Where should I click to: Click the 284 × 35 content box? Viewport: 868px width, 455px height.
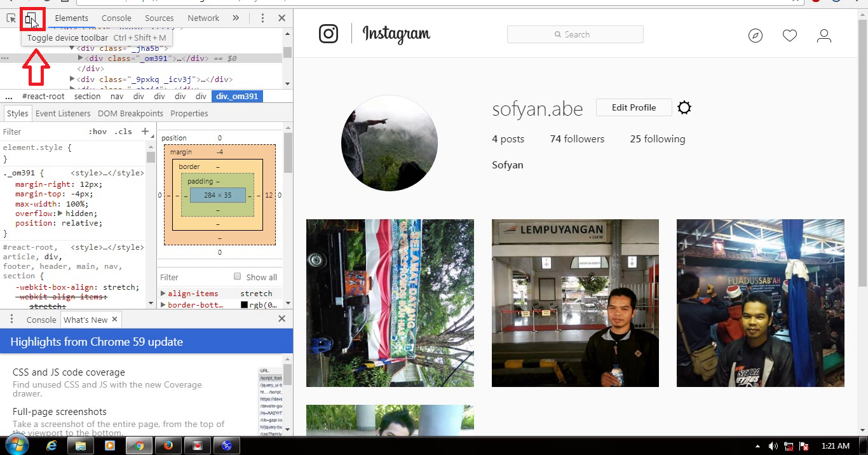[218, 195]
